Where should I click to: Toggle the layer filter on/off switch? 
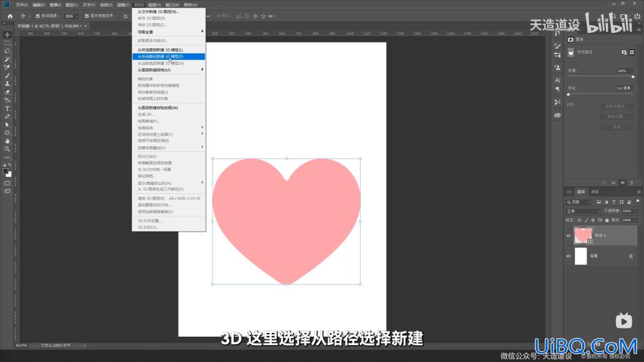pos(638,202)
